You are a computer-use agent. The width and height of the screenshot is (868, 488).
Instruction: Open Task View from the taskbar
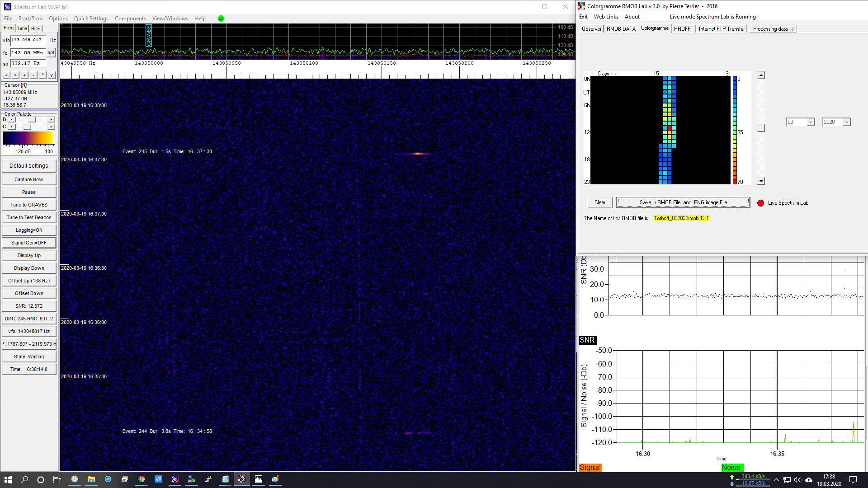[x=57, y=479]
